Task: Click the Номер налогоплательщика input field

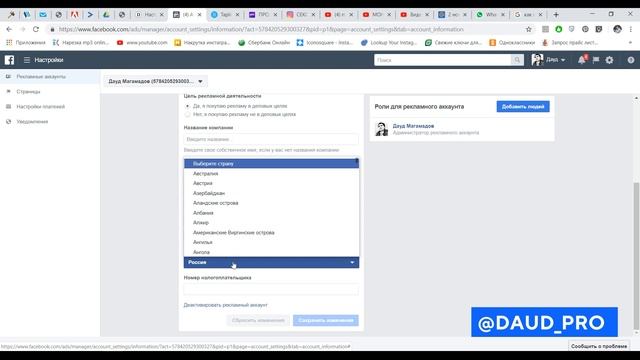Action: coord(271,289)
